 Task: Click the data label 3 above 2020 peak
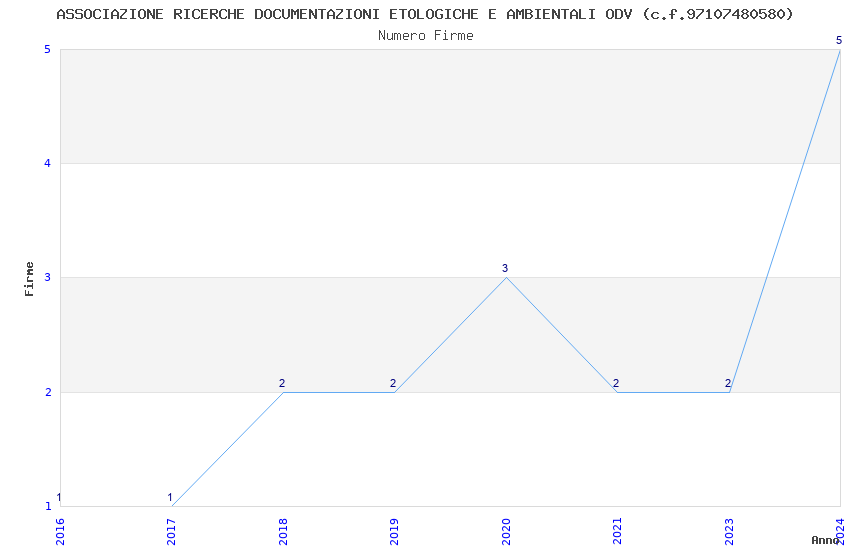pyautogui.click(x=505, y=268)
